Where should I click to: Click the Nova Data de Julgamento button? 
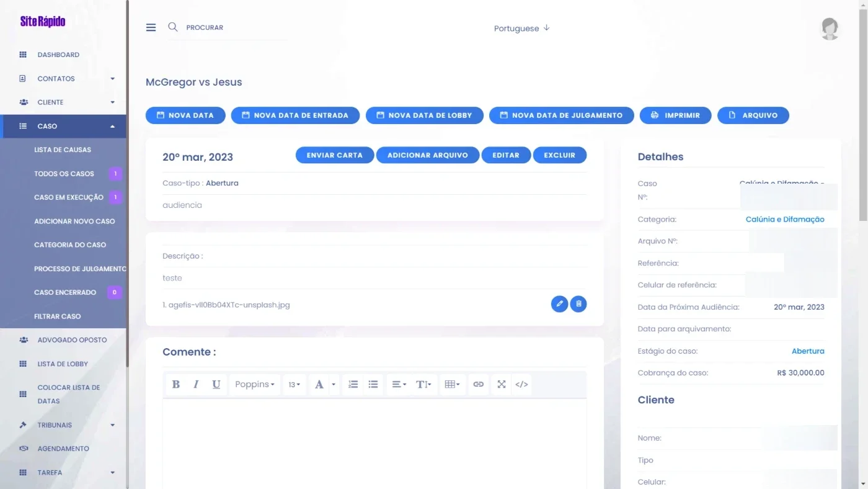(x=562, y=115)
